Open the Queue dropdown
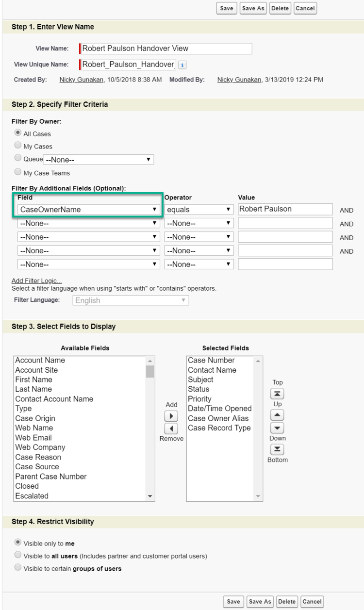The image size is (364, 610). 99,159
